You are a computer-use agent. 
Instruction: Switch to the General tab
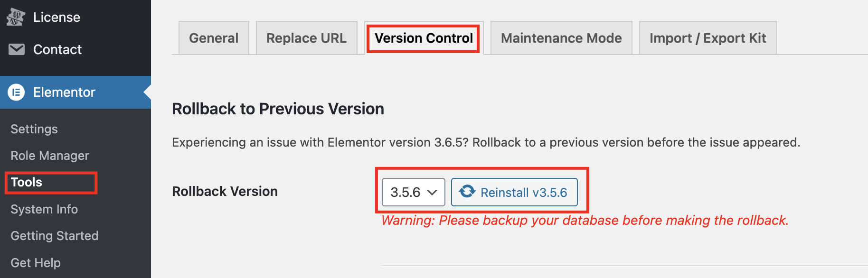(214, 38)
